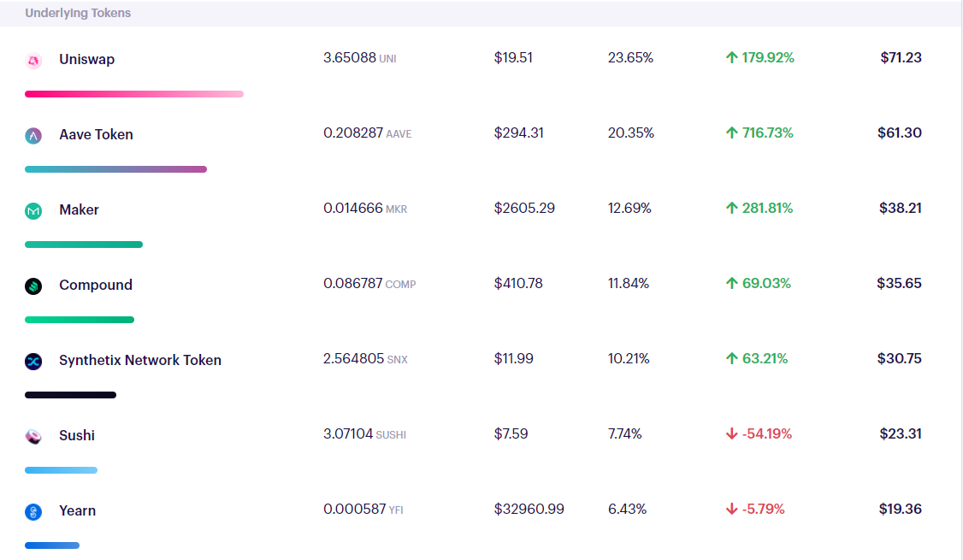Select the 0.208287 AAVE quantity
Viewport: 963px width, 560px height.
[x=367, y=133]
